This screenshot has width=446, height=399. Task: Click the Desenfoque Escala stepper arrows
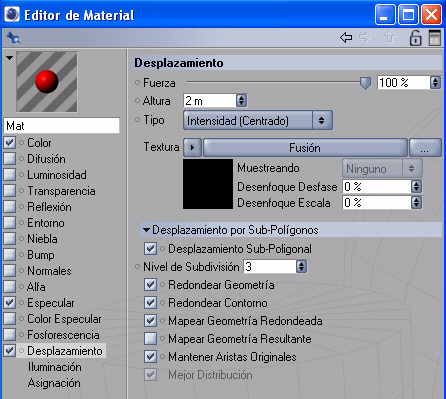416,202
